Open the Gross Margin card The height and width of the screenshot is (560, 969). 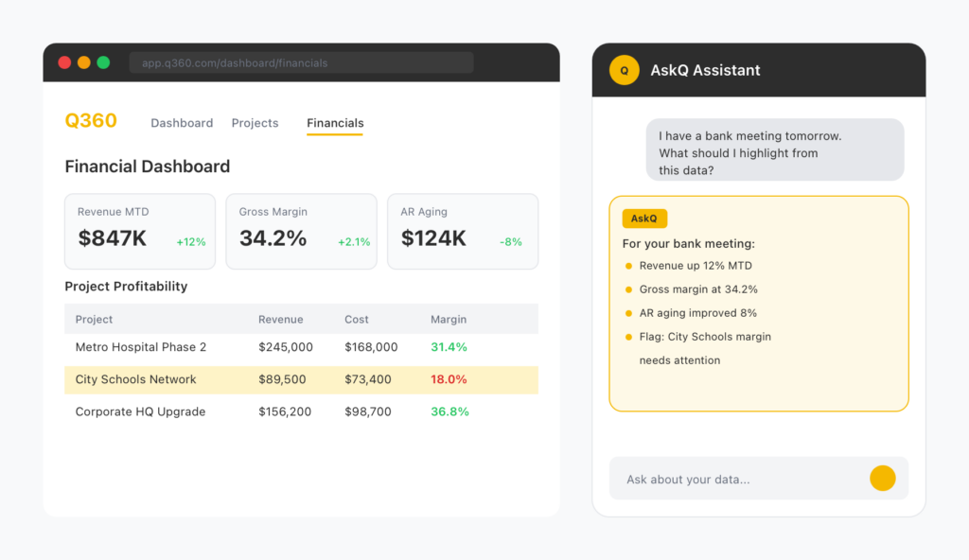coord(301,232)
